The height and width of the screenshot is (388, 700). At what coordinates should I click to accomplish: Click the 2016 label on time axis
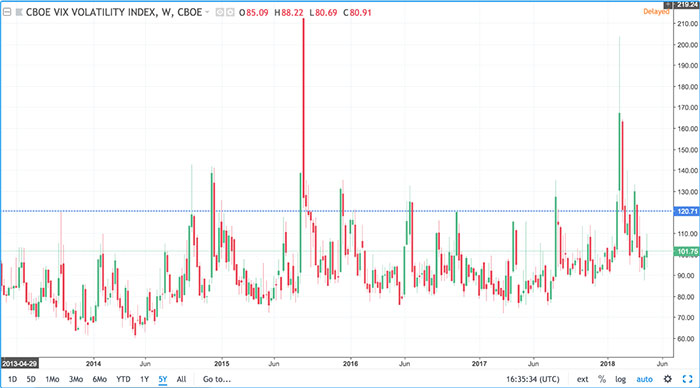tap(350, 363)
